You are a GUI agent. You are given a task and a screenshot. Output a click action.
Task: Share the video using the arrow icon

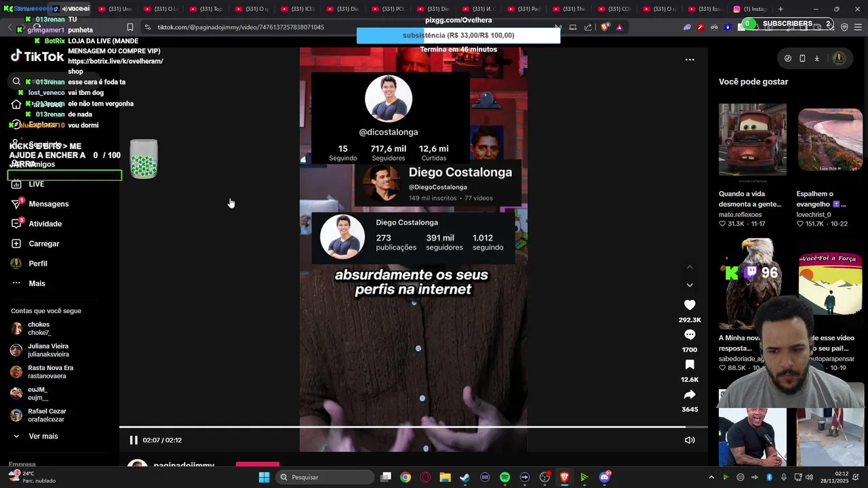(690, 394)
